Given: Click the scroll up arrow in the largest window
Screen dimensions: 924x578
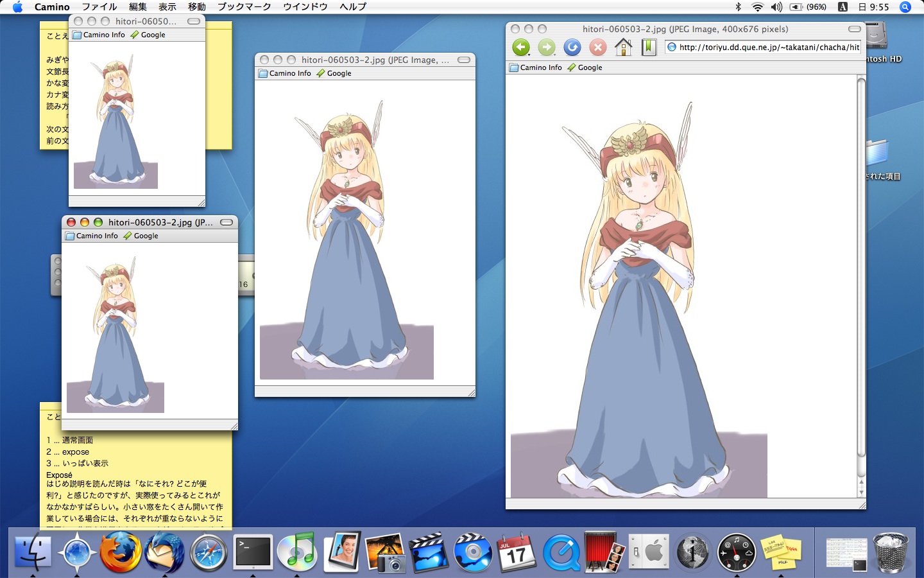Looking at the screenshot, I should (861, 482).
